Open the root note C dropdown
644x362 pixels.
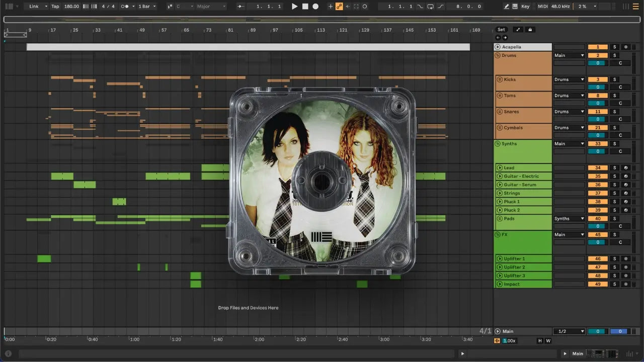(184, 7)
